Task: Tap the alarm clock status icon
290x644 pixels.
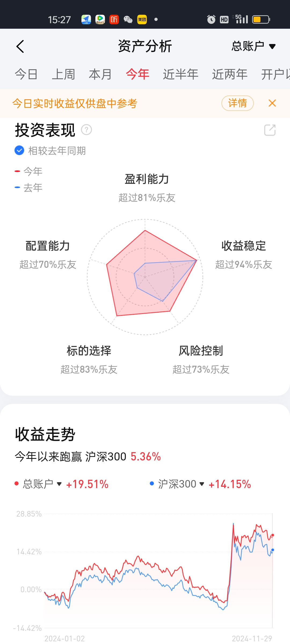Action: tap(211, 20)
